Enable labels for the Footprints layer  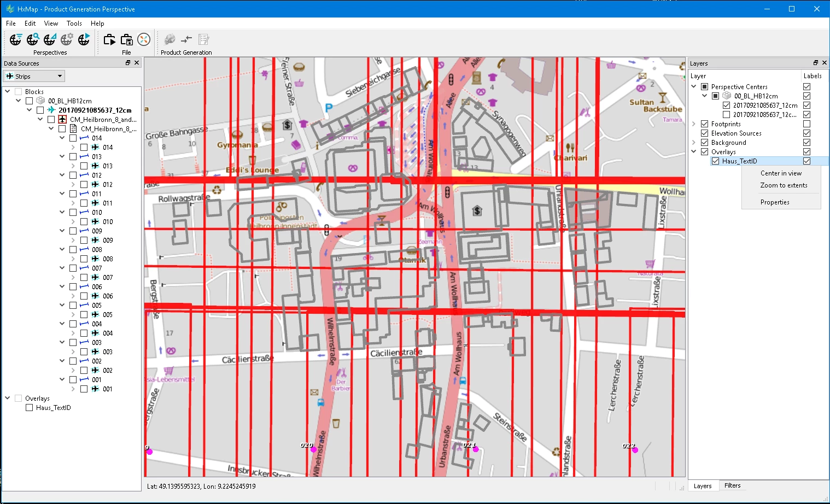click(x=806, y=124)
